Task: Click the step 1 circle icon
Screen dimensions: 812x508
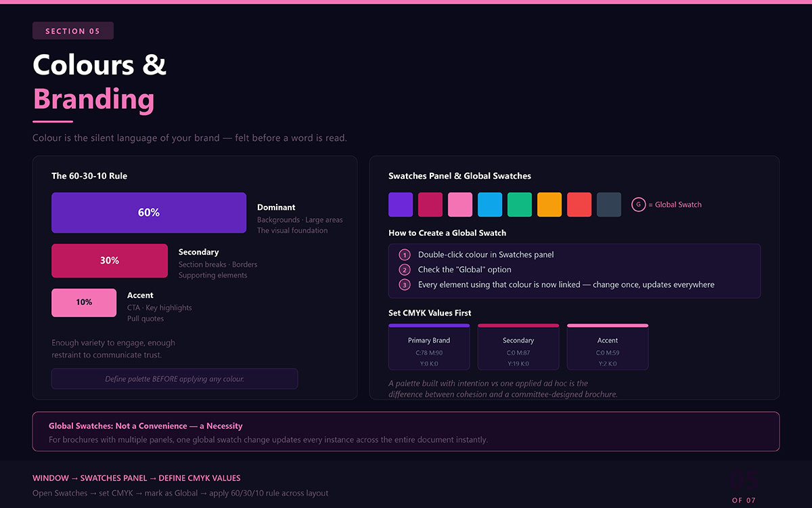Action: (405, 255)
